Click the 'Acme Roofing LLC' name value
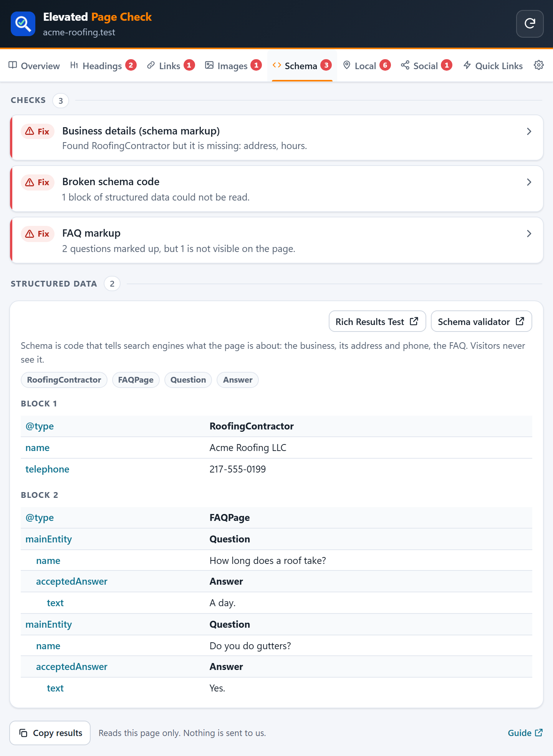The height and width of the screenshot is (756, 553). pyautogui.click(x=248, y=448)
